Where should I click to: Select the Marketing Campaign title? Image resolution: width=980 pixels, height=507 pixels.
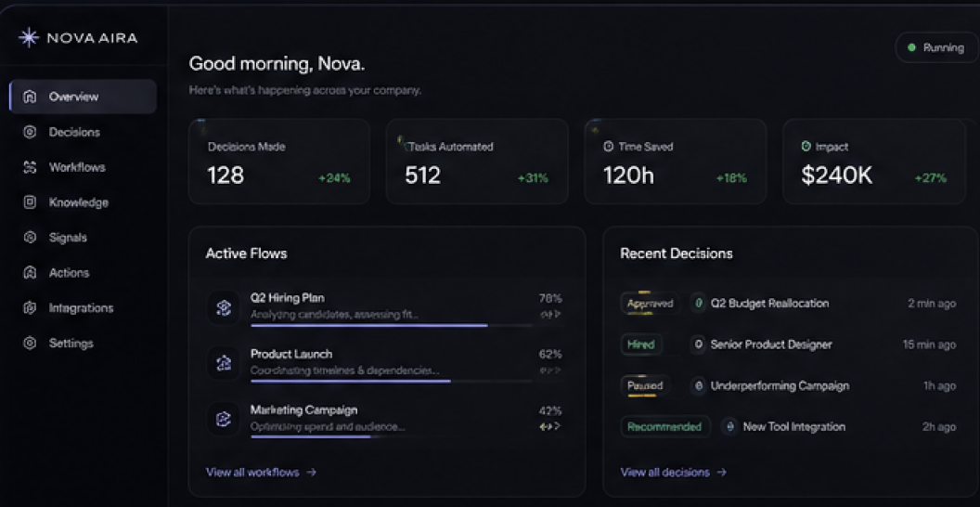[303, 410]
